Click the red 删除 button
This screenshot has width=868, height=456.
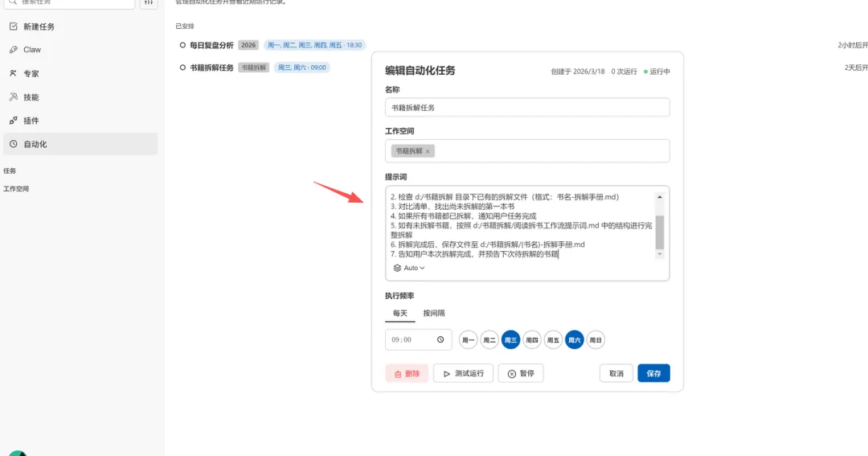pos(407,373)
